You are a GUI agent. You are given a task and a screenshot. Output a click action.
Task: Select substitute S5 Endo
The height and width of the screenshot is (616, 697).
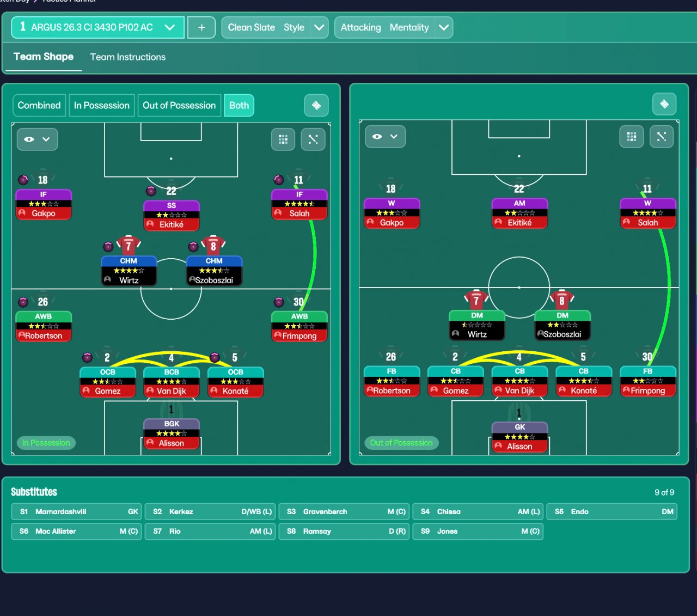(612, 511)
